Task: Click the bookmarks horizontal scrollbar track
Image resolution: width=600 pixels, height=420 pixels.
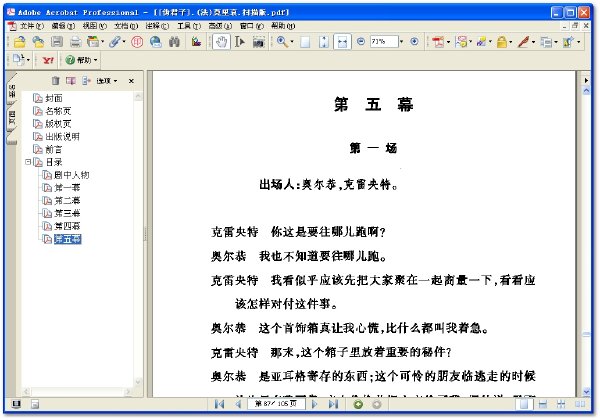Action: point(78,391)
